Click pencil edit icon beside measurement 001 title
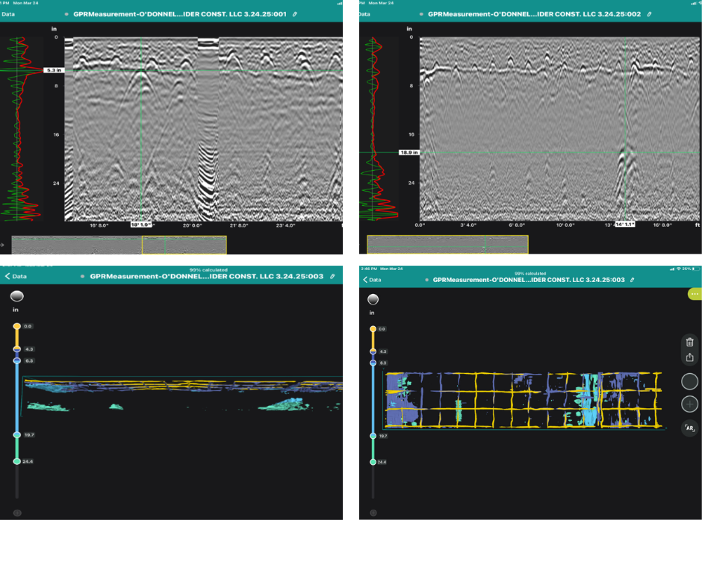702x588 pixels. (294, 13)
